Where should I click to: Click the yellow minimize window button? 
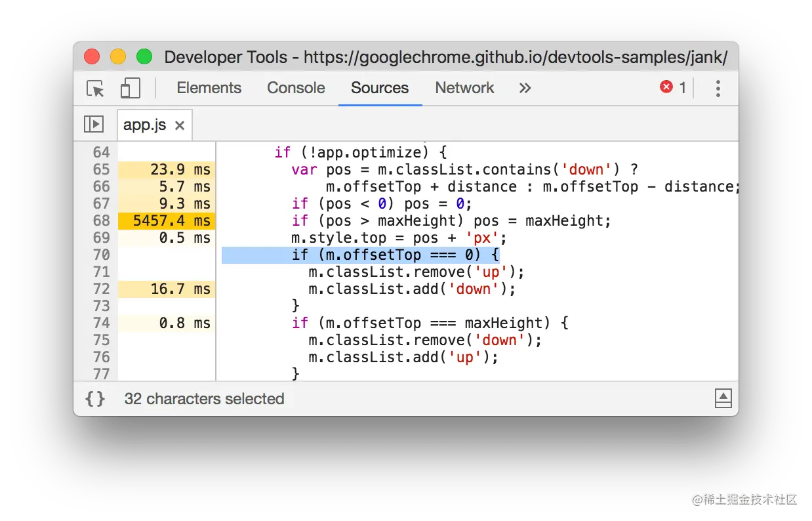(x=118, y=57)
